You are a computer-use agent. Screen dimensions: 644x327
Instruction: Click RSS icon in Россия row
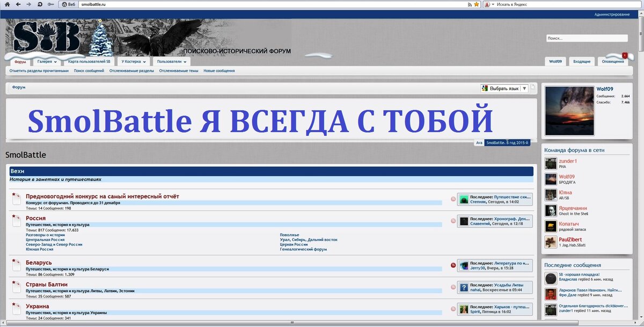pyautogui.click(x=453, y=221)
